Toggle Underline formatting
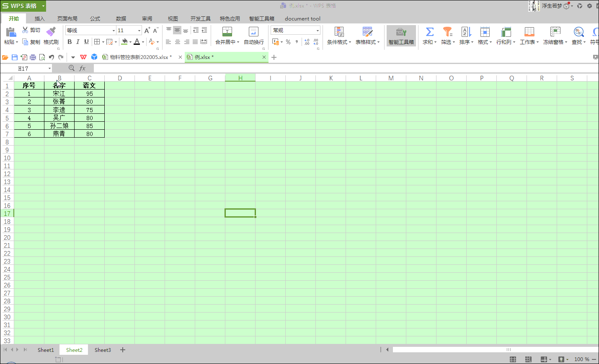This screenshot has width=599, height=364. coord(86,42)
